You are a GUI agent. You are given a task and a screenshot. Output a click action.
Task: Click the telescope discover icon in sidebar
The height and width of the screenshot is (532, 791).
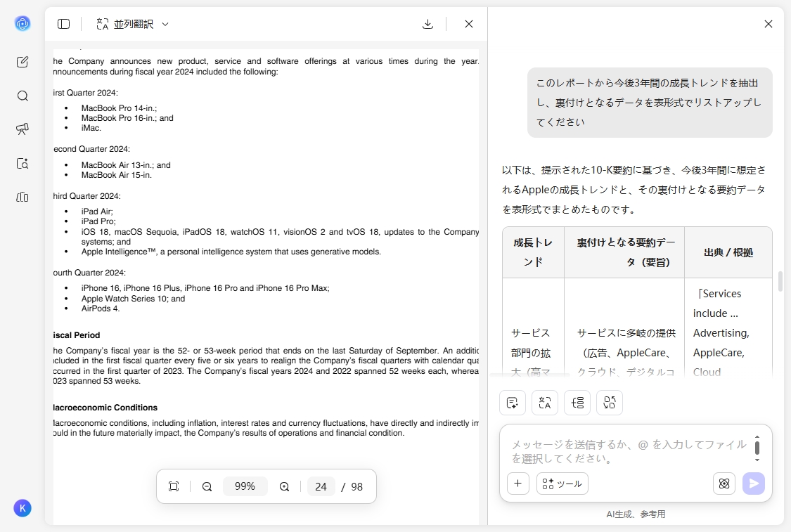click(22, 129)
